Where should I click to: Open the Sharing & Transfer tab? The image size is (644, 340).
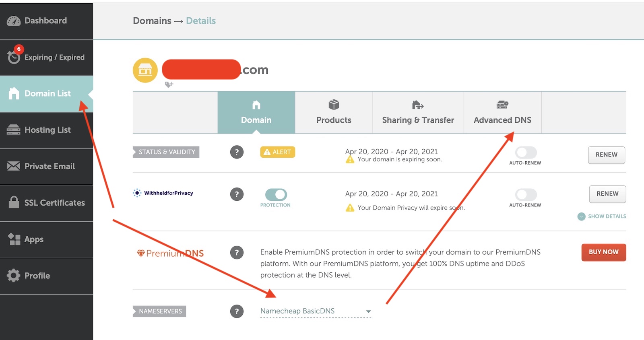click(x=418, y=113)
